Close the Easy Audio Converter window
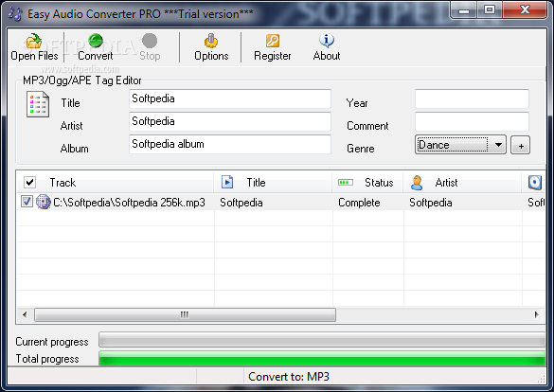This screenshot has height=392, width=554. pos(525,9)
